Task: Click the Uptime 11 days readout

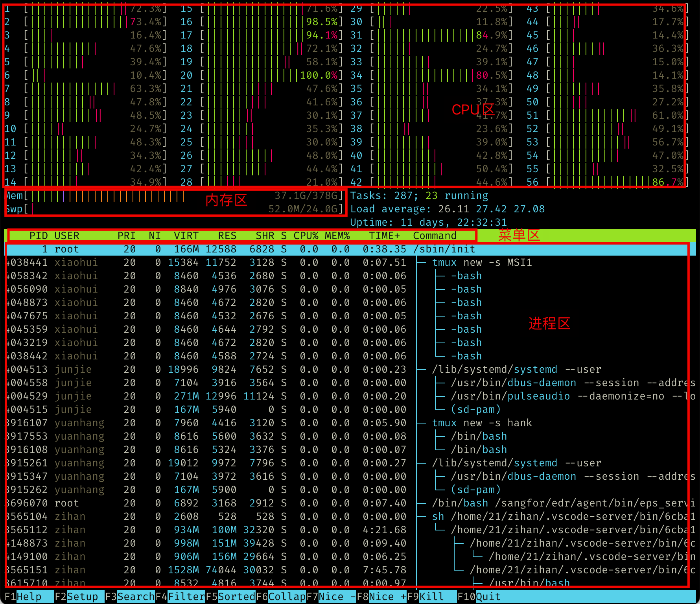Action: 429,222
